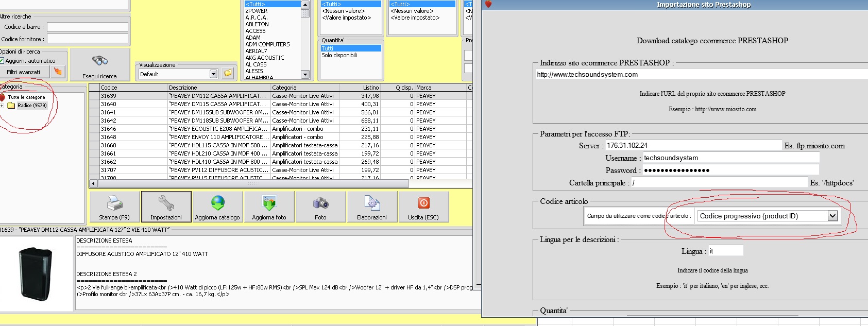Screen dimensions: 868x326
Task: Click Aggiorna foto download button
Action: click(269, 207)
